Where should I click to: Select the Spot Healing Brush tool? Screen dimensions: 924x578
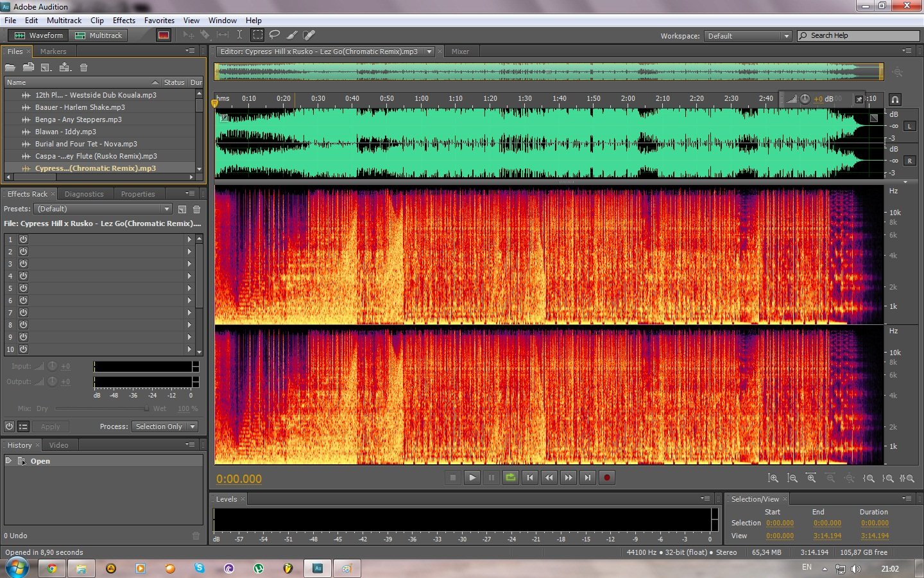[309, 35]
